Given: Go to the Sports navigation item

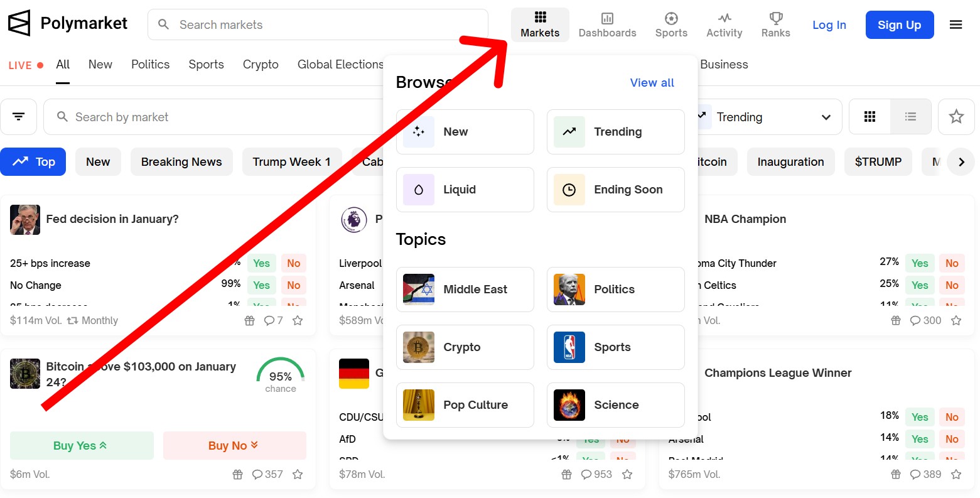Looking at the screenshot, I should pyautogui.click(x=671, y=25).
